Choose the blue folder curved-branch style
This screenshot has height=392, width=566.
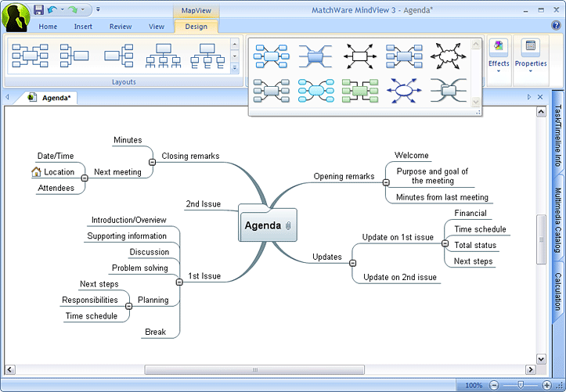point(315,56)
